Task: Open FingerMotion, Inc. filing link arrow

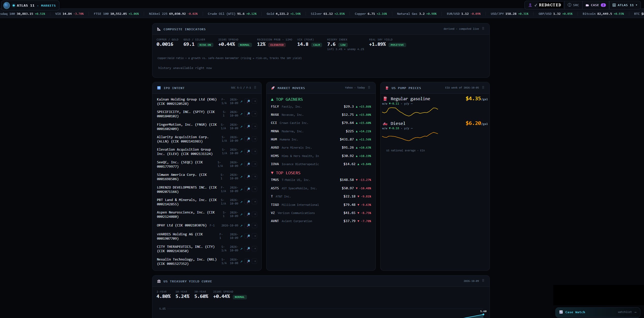Action: [x=241, y=126]
